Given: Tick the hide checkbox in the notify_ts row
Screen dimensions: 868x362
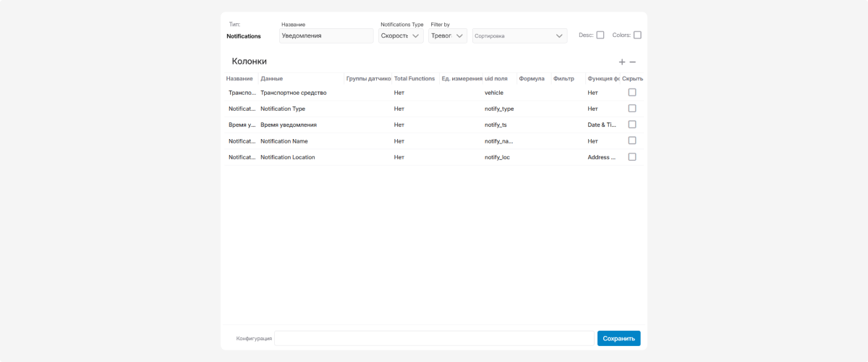Looking at the screenshot, I should 632,125.
